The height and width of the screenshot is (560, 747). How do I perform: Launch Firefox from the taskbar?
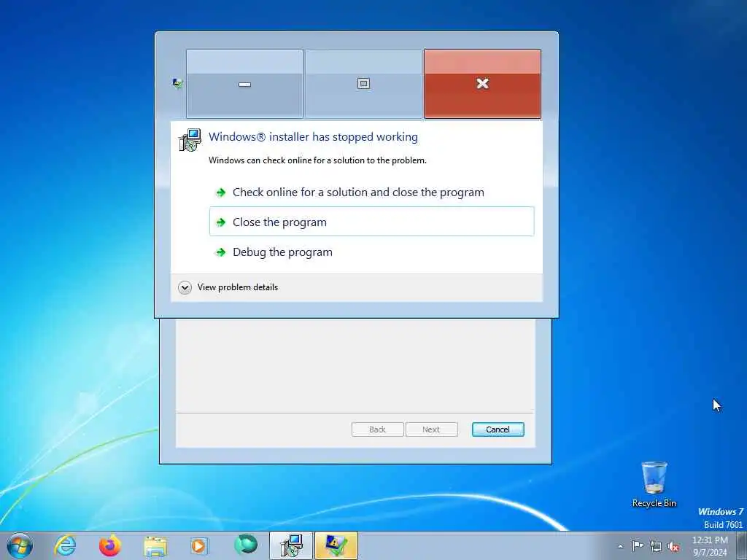(x=109, y=545)
